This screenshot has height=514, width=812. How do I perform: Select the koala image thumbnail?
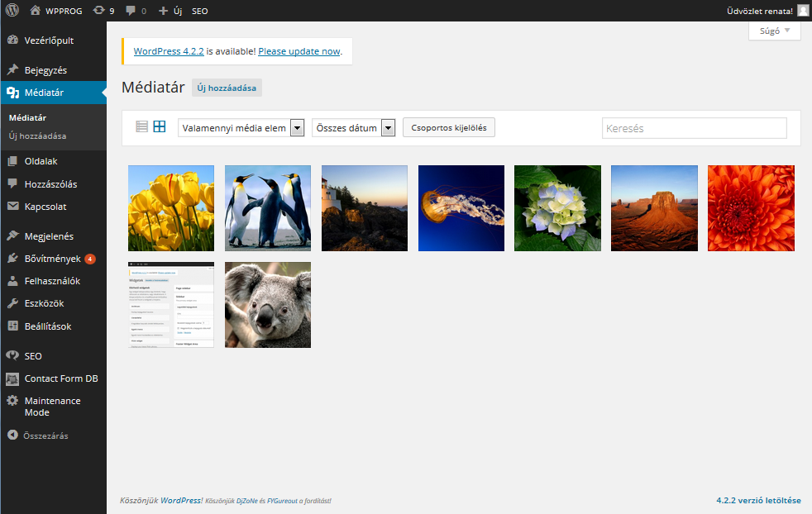pyautogui.click(x=268, y=305)
